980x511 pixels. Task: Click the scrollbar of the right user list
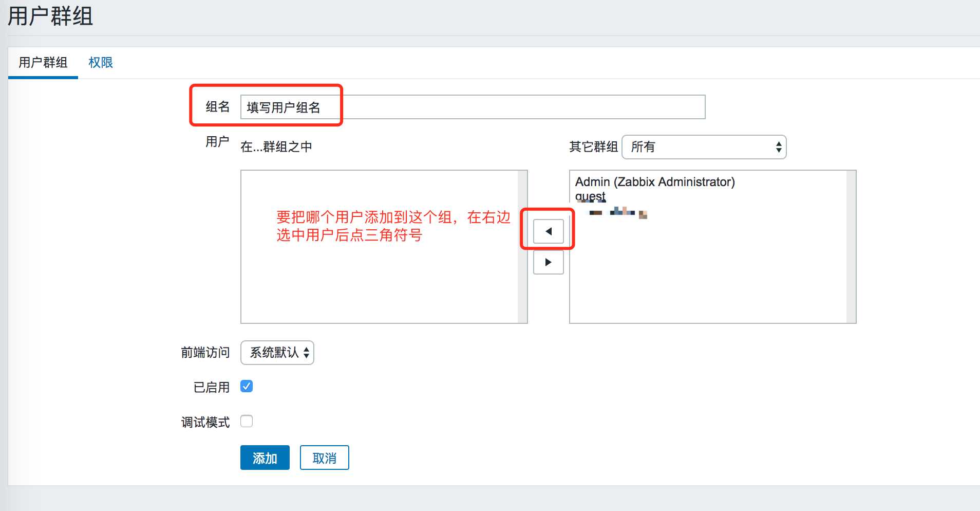pos(851,247)
